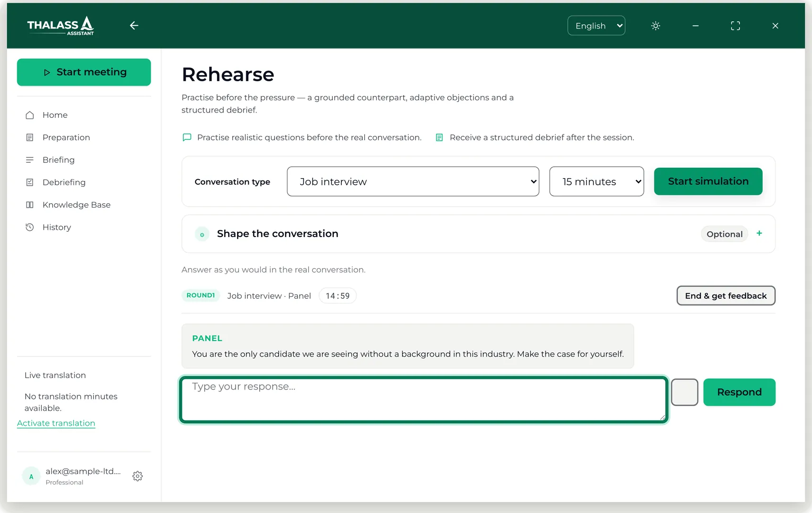Click the 14:59 timer badge
Viewport: 812px width, 513px height.
(x=338, y=296)
